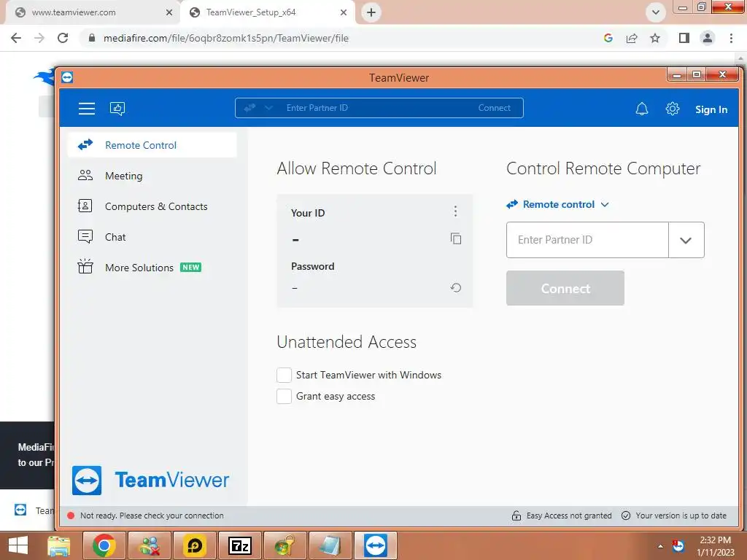The height and width of the screenshot is (560, 747).
Task: Expand the Remote control mode dropdown
Action: tap(558, 204)
